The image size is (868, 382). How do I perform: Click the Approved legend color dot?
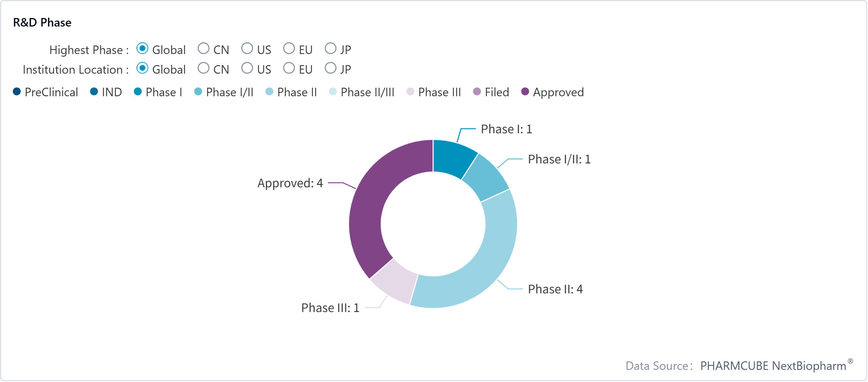(x=525, y=92)
